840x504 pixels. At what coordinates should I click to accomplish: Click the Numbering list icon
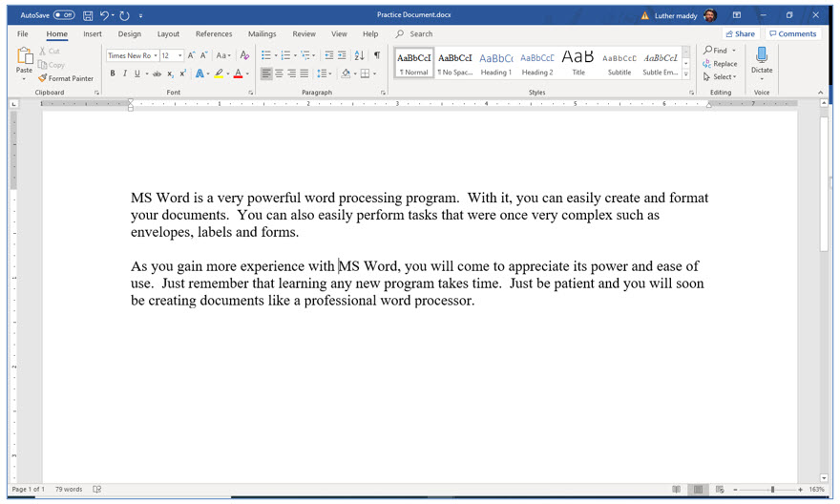(x=285, y=55)
